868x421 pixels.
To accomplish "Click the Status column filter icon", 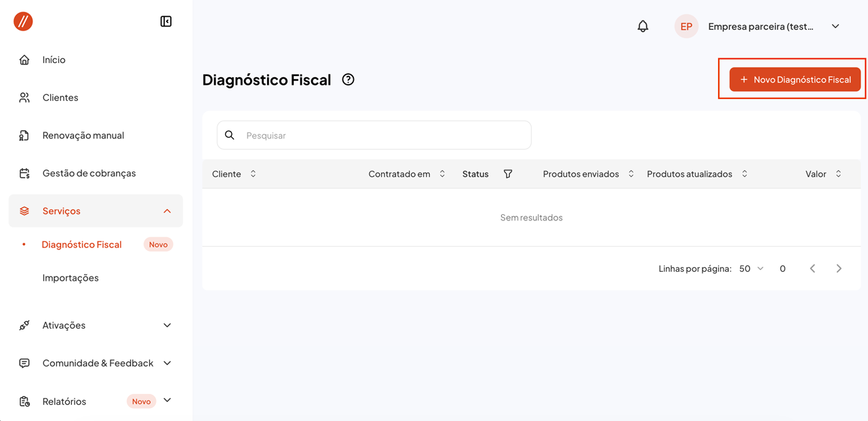I will [508, 174].
